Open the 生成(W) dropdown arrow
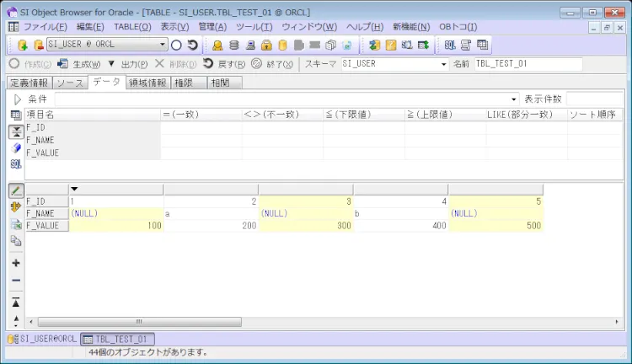Viewport: 632px width, 364px height. pyautogui.click(x=111, y=64)
